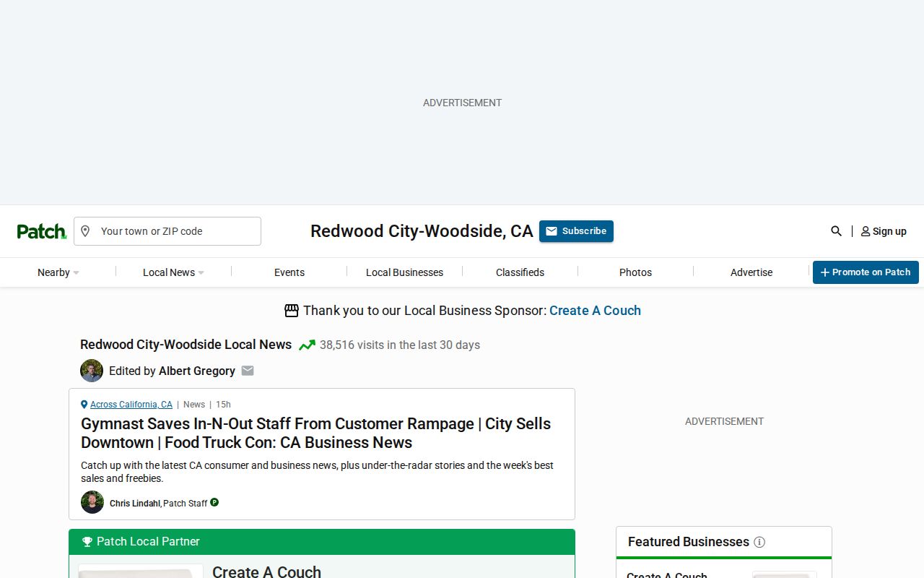
Task: Click Chris Lindahl's author avatar
Action: point(92,502)
